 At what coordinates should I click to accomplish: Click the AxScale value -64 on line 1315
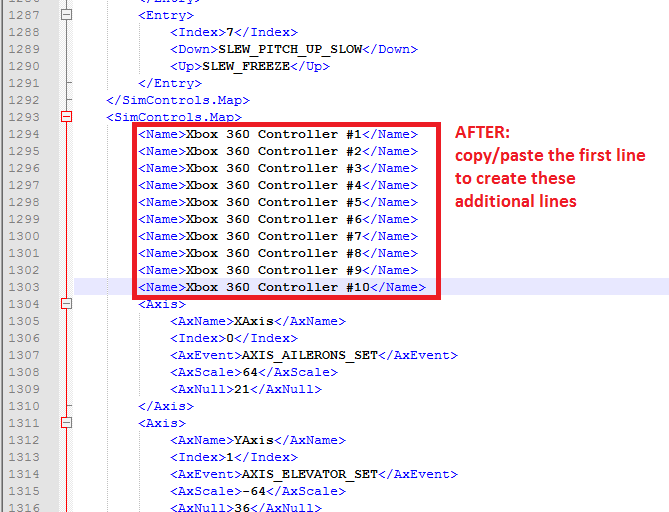click(x=254, y=491)
